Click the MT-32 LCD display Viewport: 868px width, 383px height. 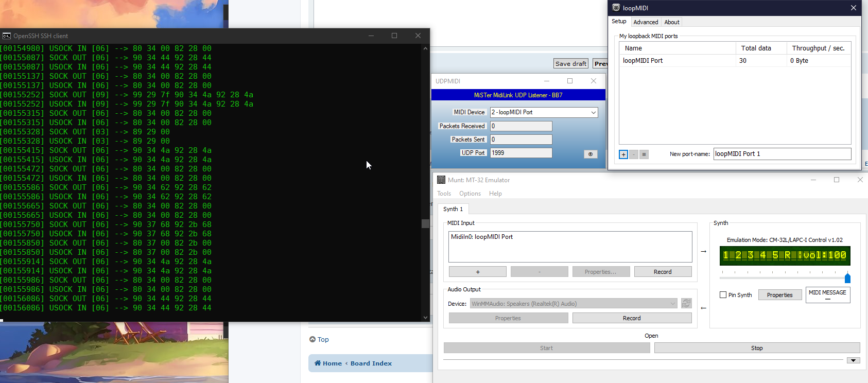point(785,255)
